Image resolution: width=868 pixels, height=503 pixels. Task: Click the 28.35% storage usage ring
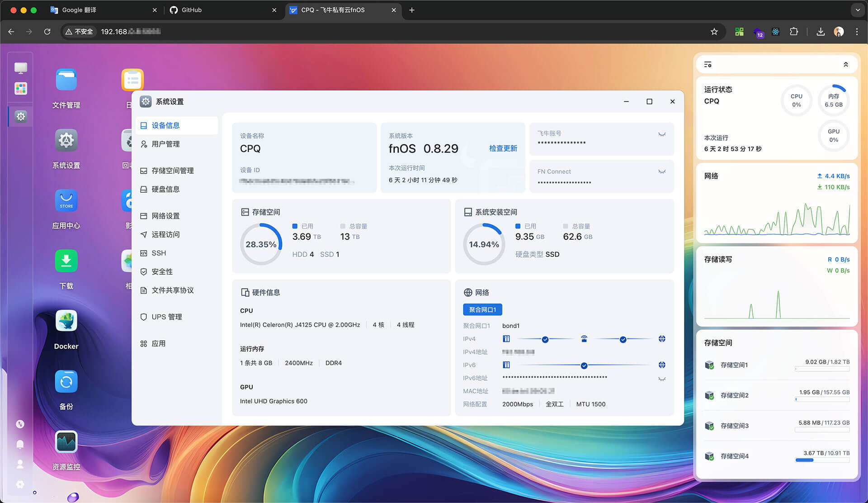pos(261,244)
